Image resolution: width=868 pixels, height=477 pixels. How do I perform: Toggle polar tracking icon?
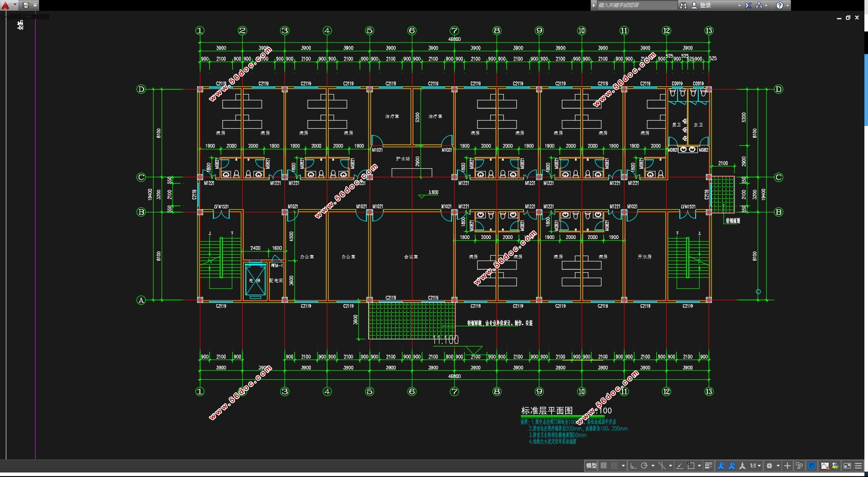click(644, 466)
